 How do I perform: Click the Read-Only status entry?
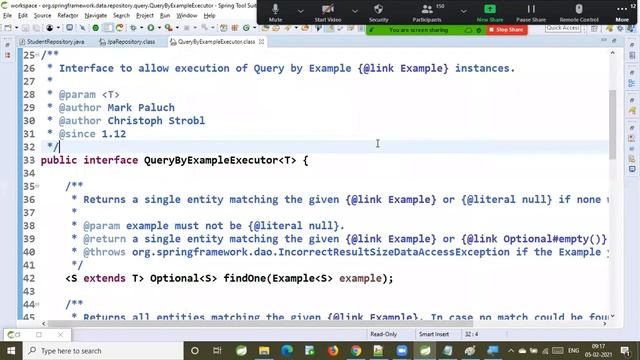pyautogui.click(x=383, y=334)
